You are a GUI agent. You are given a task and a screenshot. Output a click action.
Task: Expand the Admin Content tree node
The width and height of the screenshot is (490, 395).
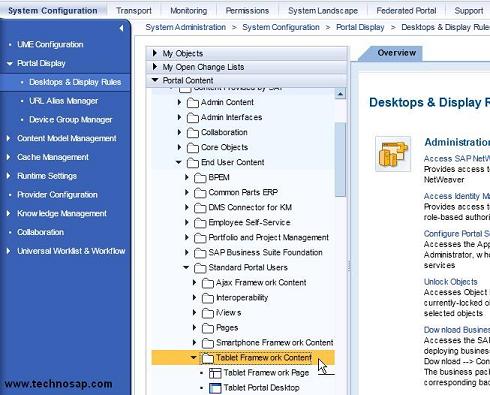(179, 102)
